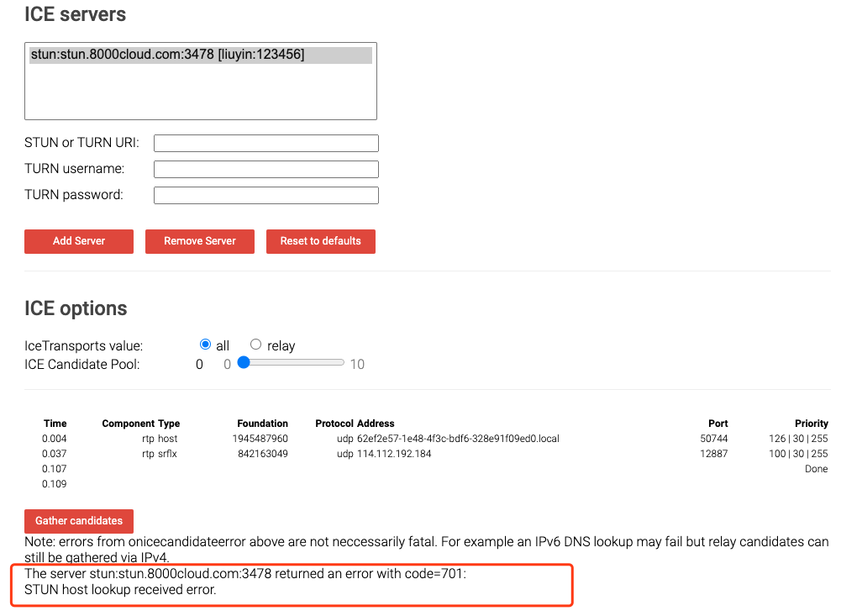Image resolution: width=862 pixels, height=616 pixels.
Task: Click time value 0.107
Action: [55, 469]
